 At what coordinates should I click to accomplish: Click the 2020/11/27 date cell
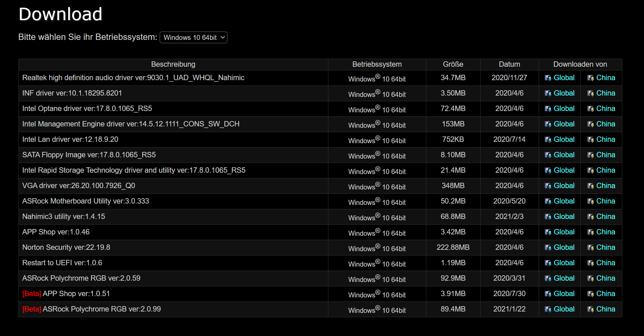(509, 78)
